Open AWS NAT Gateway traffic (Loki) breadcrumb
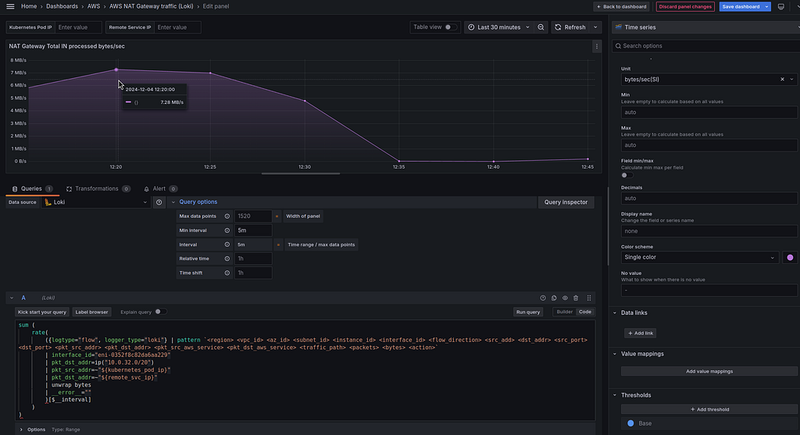The height and width of the screenshot is (435, 800). (x=151, y=7)
